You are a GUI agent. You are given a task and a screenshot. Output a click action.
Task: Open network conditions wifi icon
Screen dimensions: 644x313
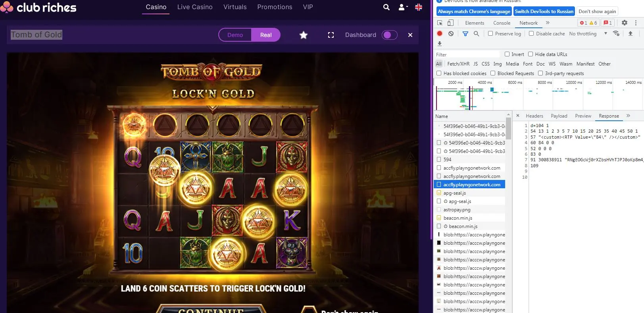point(616,33)
